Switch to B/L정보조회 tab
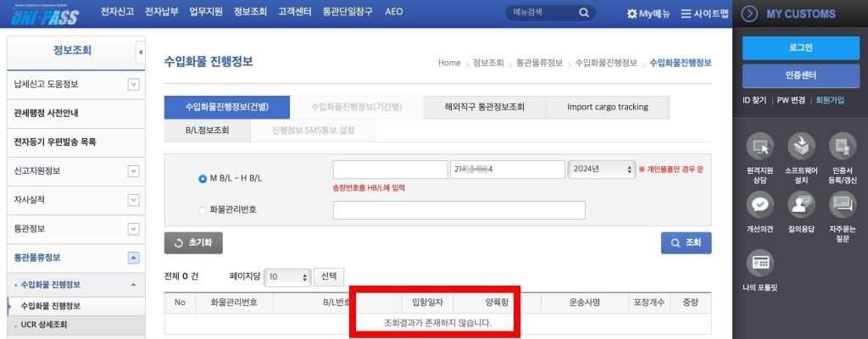 [207, 131]
